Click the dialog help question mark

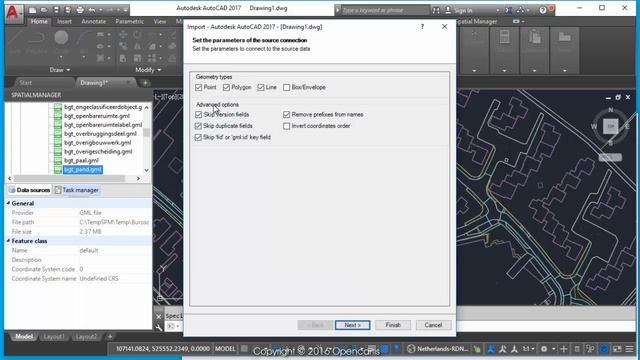(422, 27)
